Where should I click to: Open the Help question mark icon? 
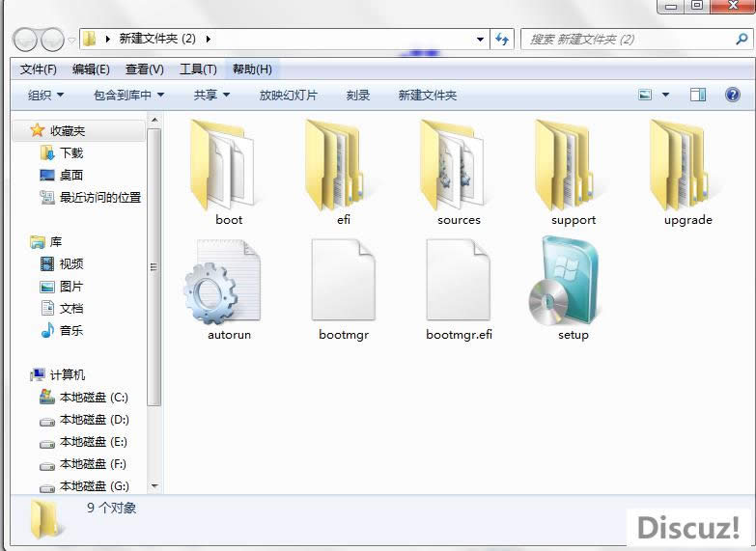[733, 95]
